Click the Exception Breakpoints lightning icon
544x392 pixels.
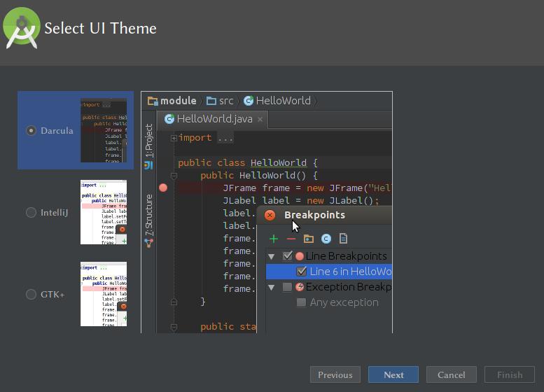(x=300, y=287)
